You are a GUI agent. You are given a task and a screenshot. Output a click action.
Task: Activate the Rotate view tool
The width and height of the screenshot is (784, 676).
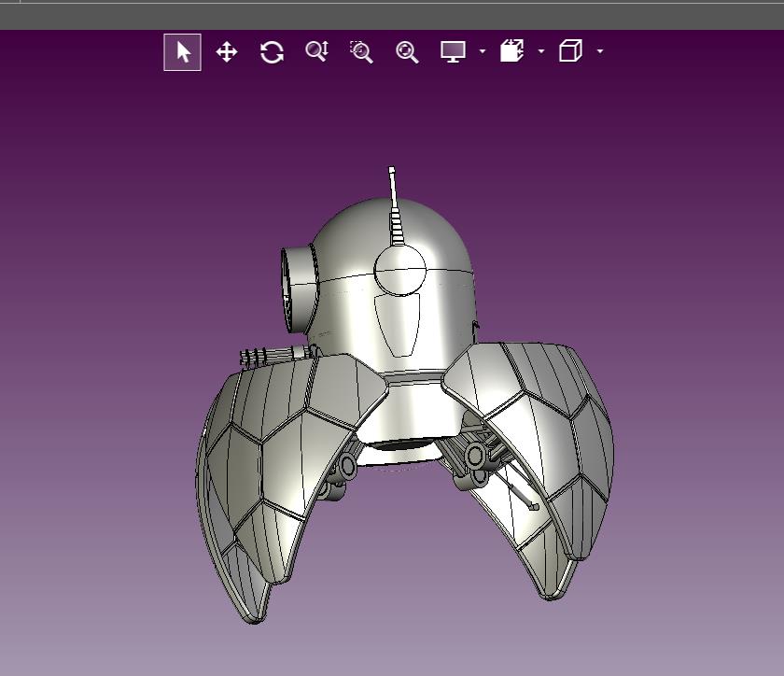(x=272, y=52)
